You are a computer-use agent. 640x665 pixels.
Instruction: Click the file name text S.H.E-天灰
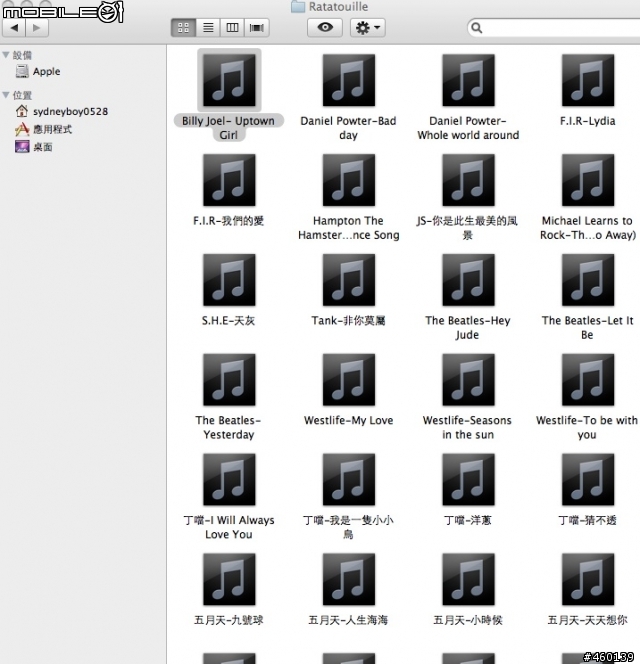click(x=229, y=321)
